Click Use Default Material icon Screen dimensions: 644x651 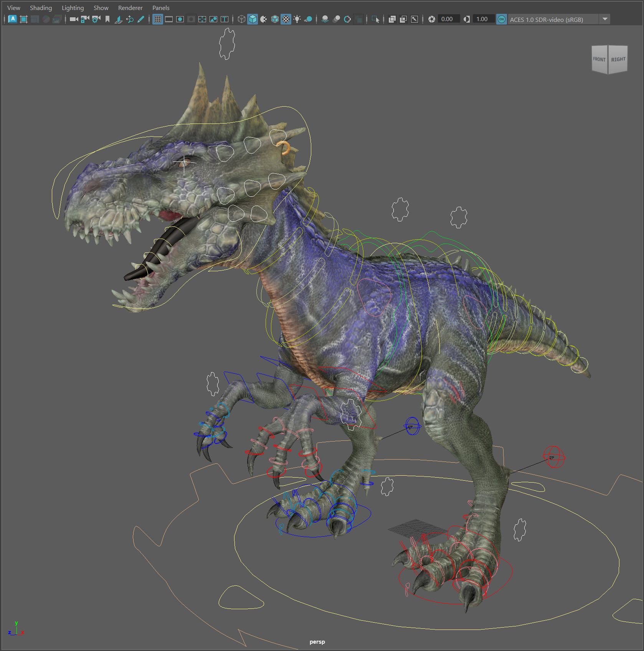pos(264,19)
